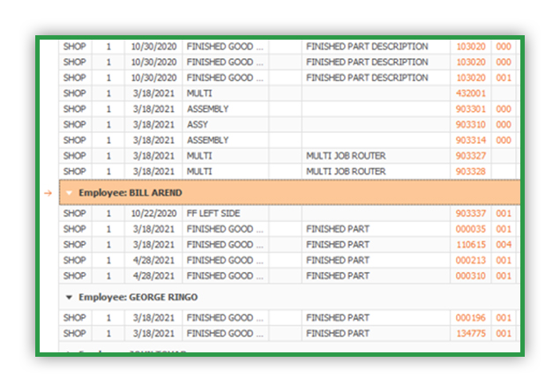The width and height of the screenshot is (560, 392).
Task: Select the FF LEFT SIDE cell
Action: 226,214
